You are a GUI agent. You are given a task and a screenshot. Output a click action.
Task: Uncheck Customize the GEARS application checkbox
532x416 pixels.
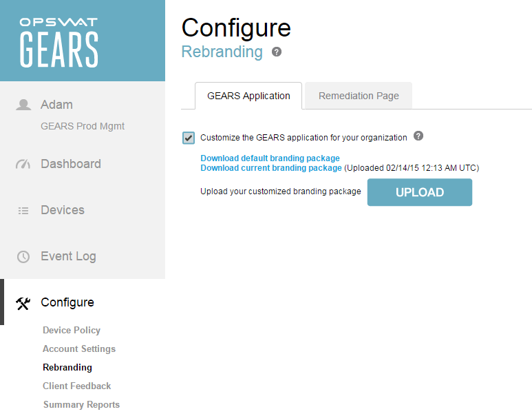189,138
